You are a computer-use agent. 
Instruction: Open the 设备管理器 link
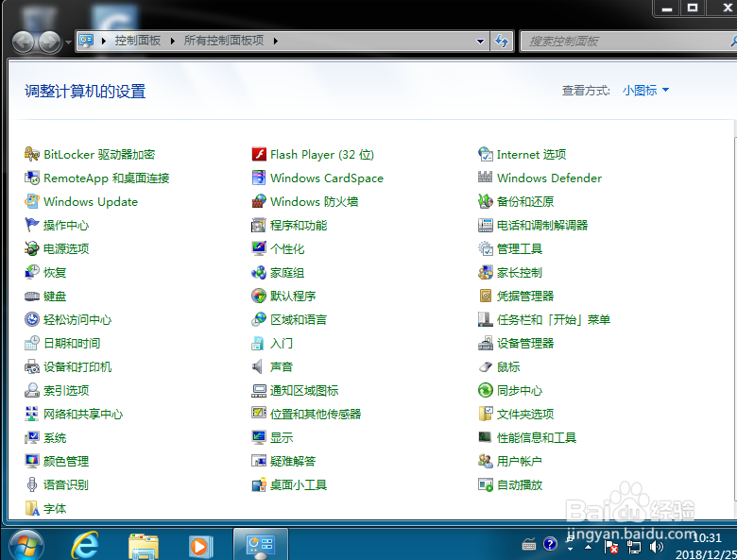click(x=525, y=344)
